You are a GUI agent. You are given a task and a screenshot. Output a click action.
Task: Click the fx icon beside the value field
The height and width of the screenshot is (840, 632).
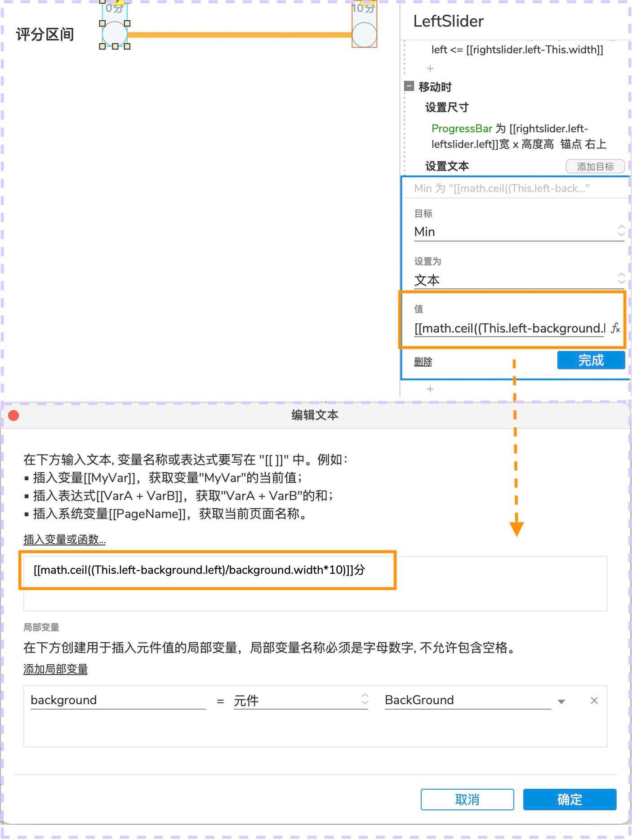point(615,329)
